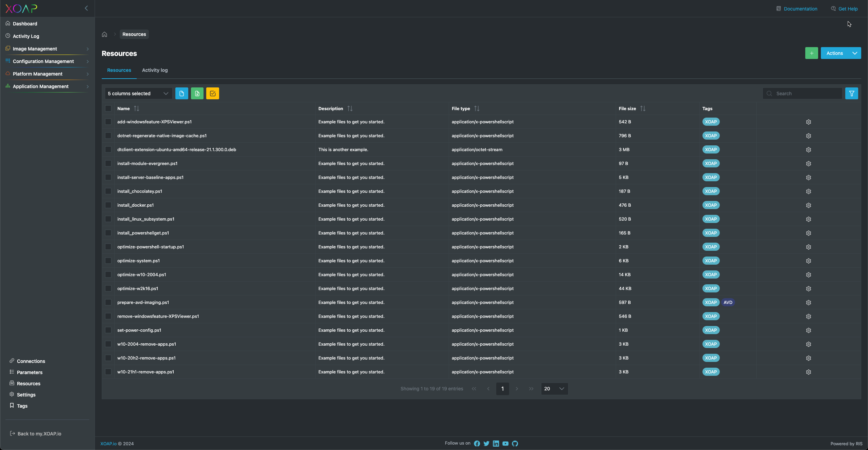
Task: Check the box for optimize-system.ps1
Action: point(108,261)
